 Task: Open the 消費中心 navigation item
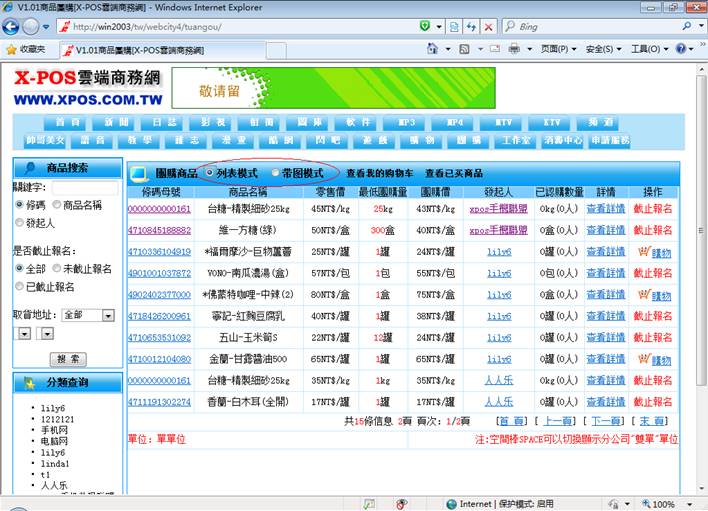(562, 141)
